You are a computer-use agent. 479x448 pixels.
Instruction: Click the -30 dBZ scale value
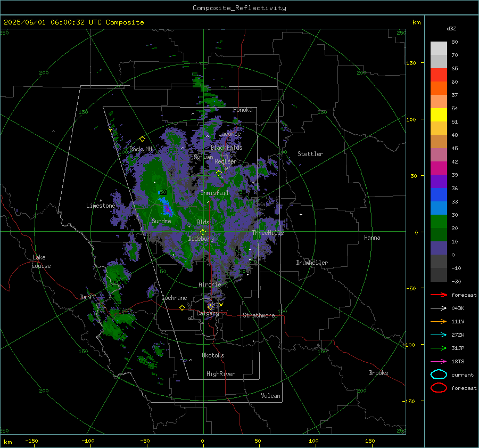click(456, 281)
